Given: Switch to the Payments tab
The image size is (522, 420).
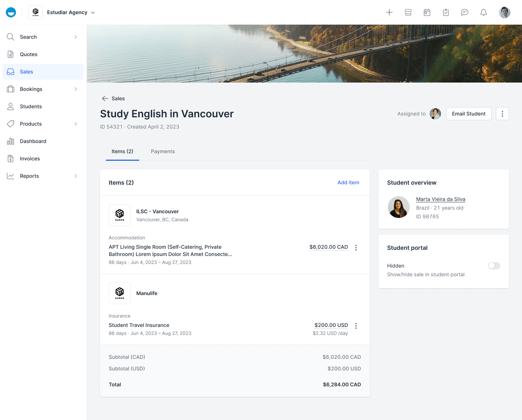Looking at the screenshot, I should coord(163,151).
